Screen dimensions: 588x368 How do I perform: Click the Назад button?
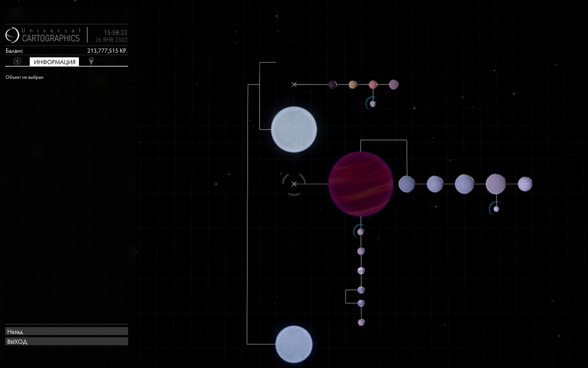click(66, 331)
